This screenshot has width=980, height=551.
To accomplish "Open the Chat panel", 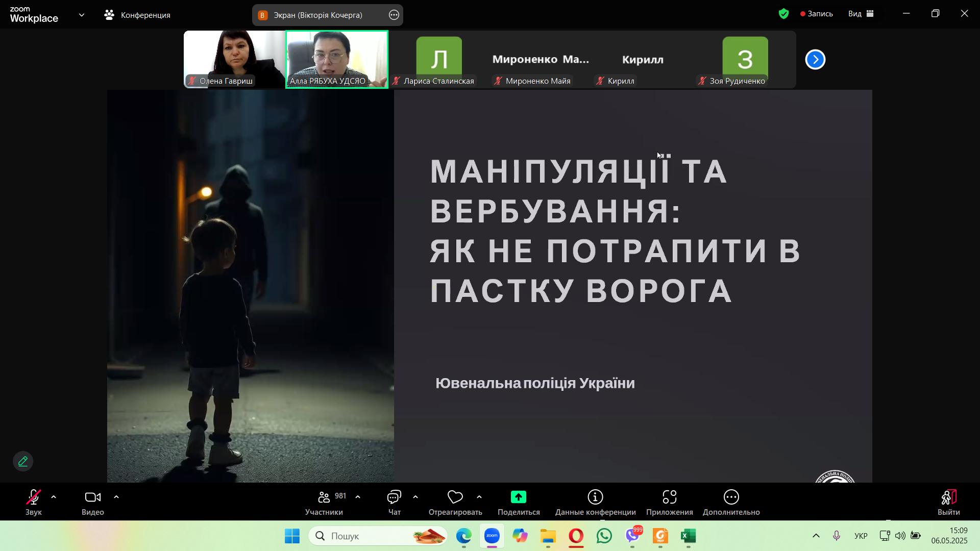I will (x=394, y=497).
